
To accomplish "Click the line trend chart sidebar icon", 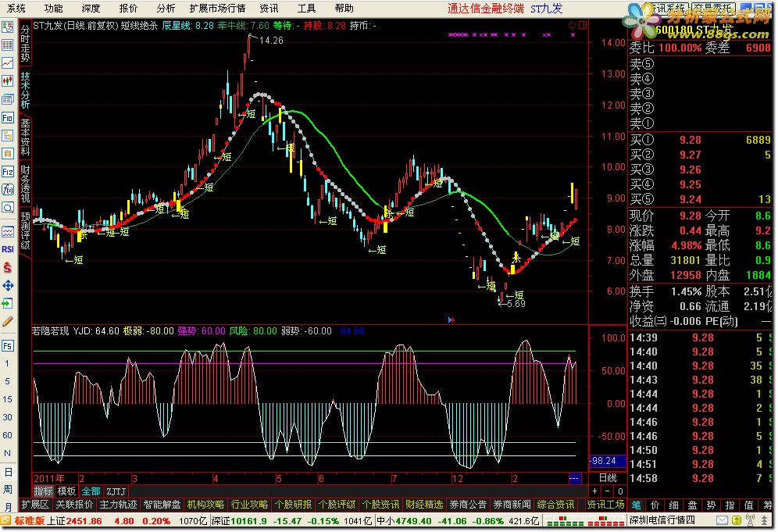I will click(8, 63).
